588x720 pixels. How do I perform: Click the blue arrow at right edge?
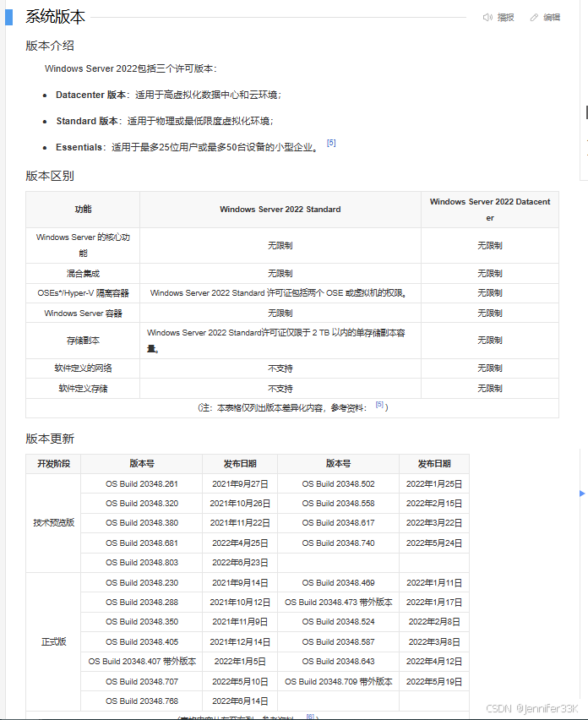(582, 494)
